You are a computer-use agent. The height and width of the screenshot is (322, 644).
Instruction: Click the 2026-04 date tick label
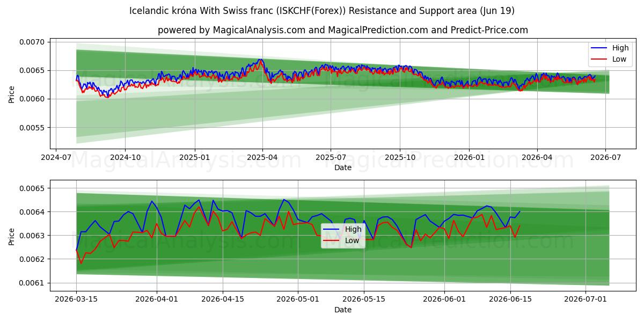pos(537,157)
